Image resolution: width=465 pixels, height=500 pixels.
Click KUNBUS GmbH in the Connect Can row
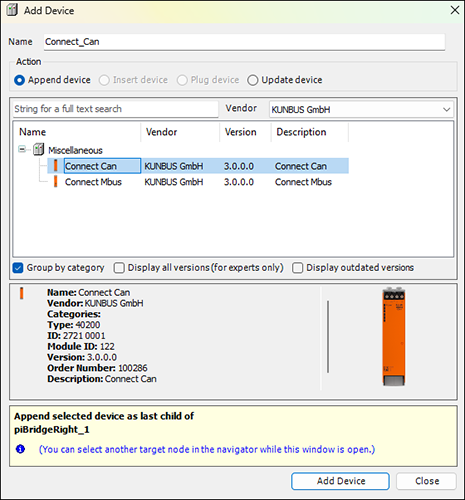click(x=174, y=166)
